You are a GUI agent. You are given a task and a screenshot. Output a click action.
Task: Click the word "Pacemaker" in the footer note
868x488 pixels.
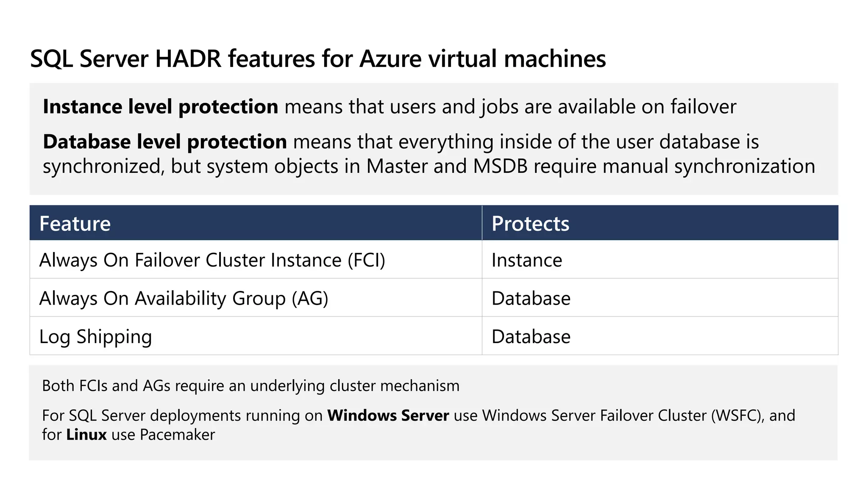pyautogui.click(x=177, y=435)
